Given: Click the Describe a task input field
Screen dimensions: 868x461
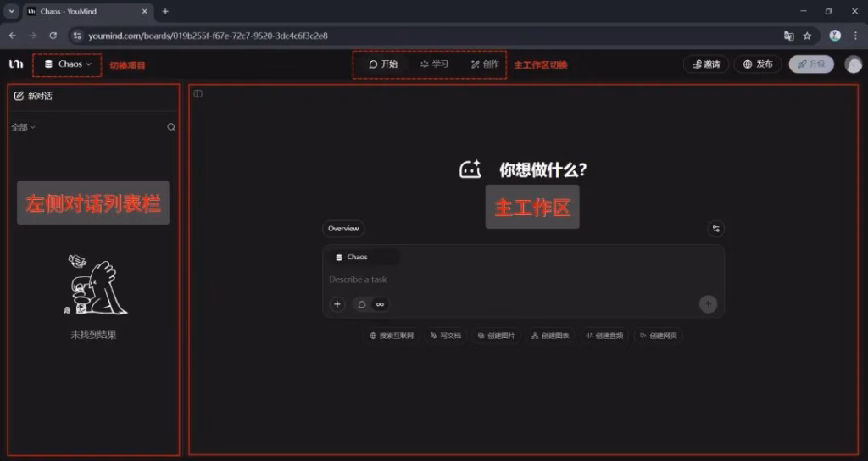Looking at the screenshot, I should pos(509,280).
